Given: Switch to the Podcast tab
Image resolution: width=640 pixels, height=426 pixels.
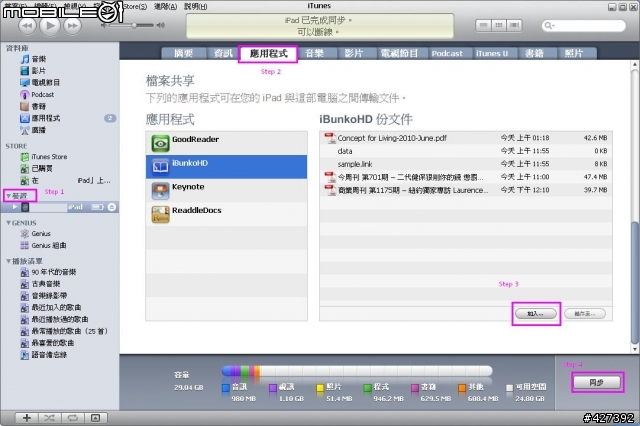Looking at the screenshot, I should [x=447, y=53].
